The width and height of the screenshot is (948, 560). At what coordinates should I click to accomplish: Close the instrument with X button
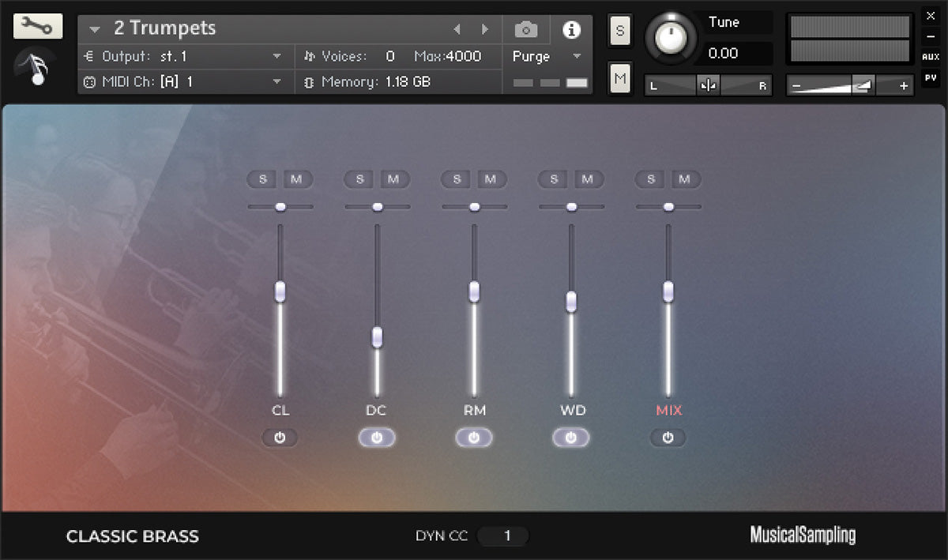[x=930, y=16]
